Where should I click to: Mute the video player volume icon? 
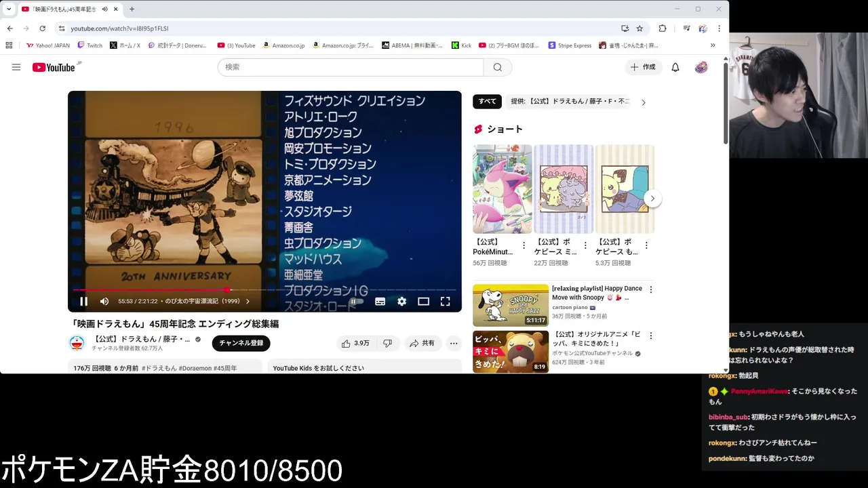(104, 302)
